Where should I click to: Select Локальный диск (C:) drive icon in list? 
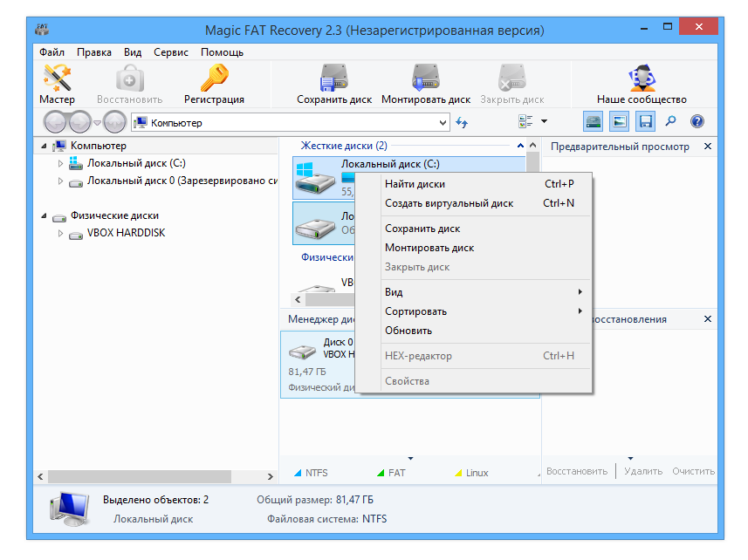pyautogui.click(x=314, y=179)
